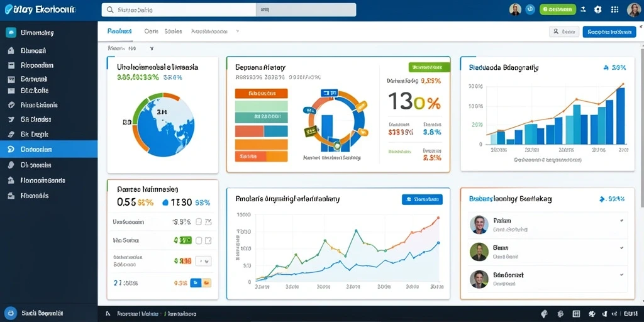Click the round blue refresh icon in header
This screenshot has height=322, width=644.
(530, 9)
